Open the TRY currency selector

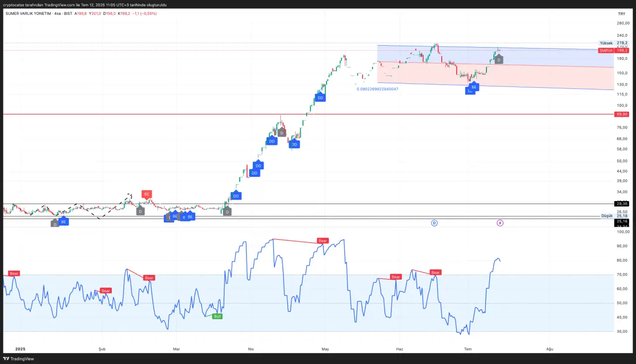click(621, 14)
